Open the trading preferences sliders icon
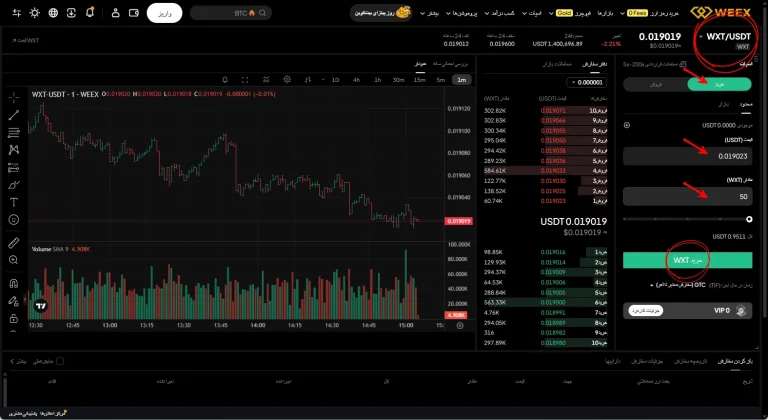 [17, 13]
